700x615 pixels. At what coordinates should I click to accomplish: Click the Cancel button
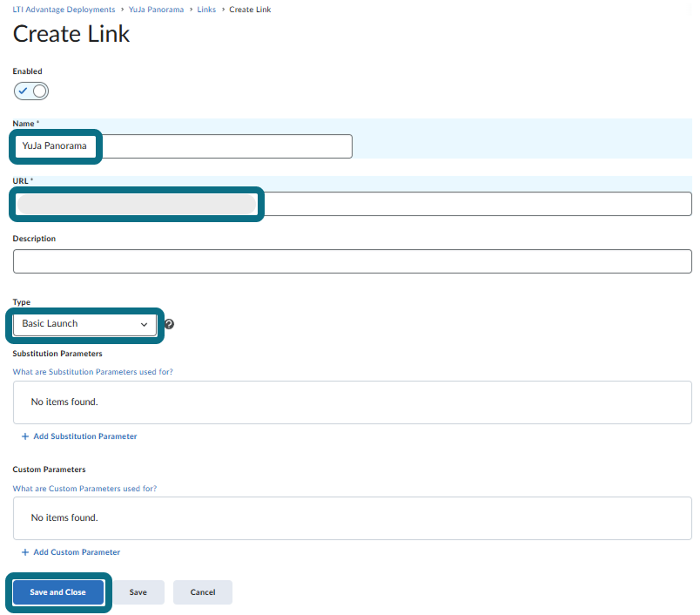[x=203, y=592]
